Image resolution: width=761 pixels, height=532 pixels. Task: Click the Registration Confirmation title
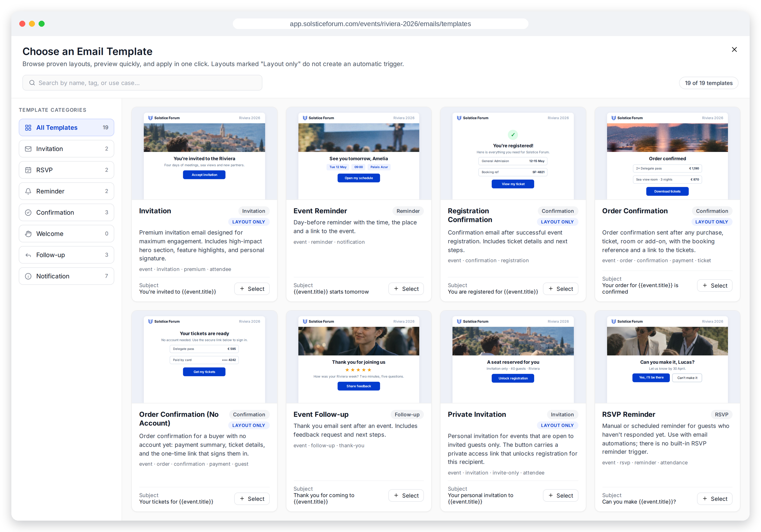[x=470, y=215]
